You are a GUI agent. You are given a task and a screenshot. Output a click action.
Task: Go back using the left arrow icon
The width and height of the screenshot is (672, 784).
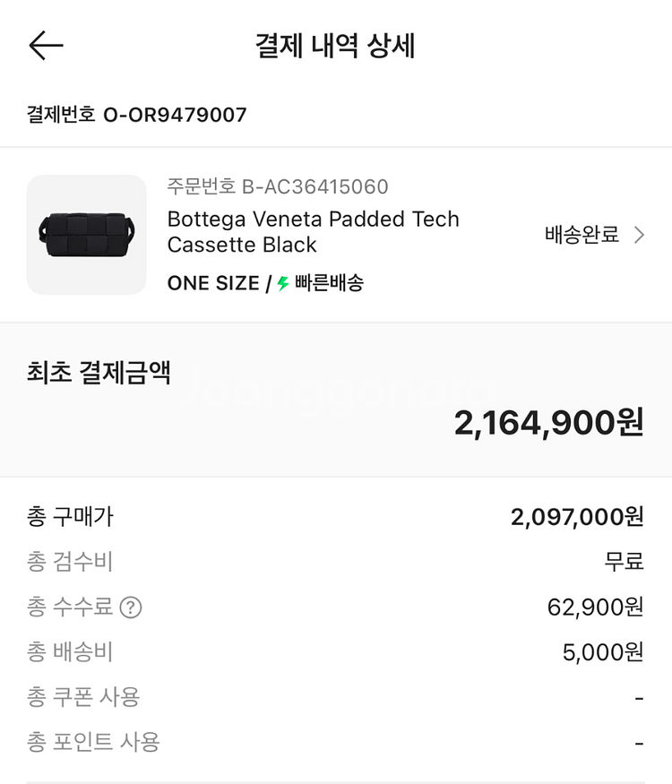(x=46, y=45)
